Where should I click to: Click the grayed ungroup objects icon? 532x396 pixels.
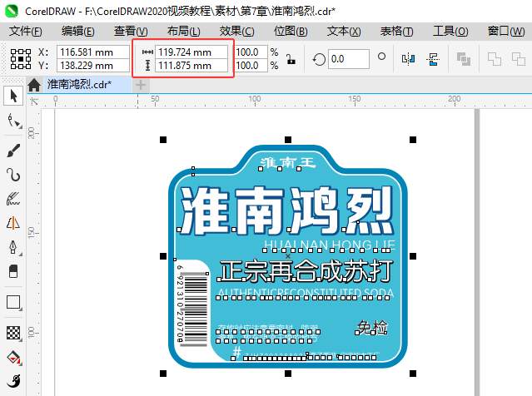click(x=464, y=59)
